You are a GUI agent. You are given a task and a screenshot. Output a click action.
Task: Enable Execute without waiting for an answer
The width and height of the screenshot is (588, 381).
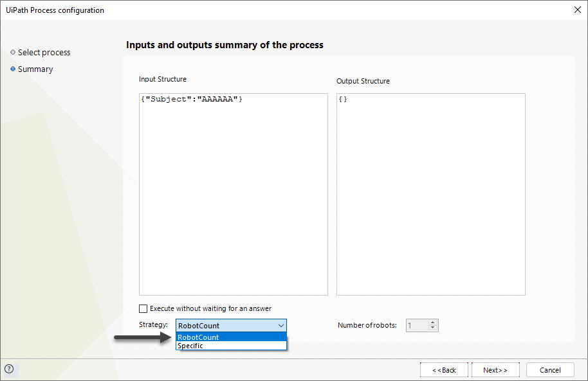(x=143, y=308)
